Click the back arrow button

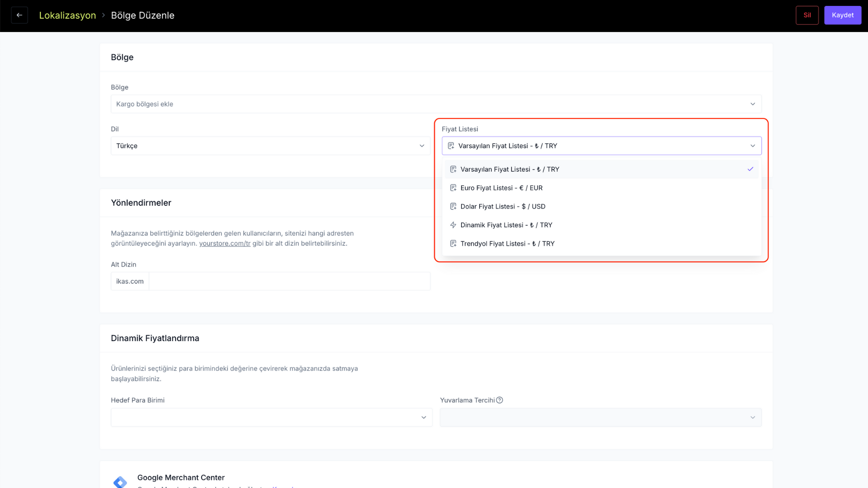pos(19,15)
